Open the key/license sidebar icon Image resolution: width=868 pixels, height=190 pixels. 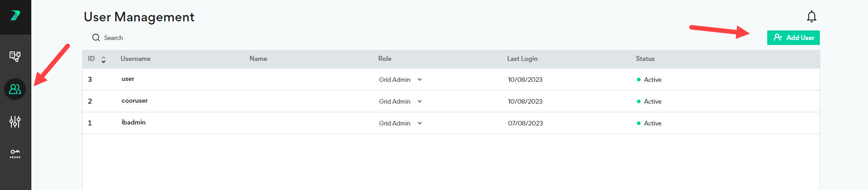(x=15, y=154)
